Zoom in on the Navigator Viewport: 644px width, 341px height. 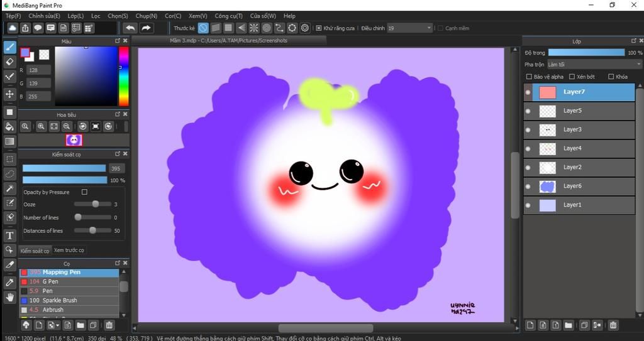[41, 126]
